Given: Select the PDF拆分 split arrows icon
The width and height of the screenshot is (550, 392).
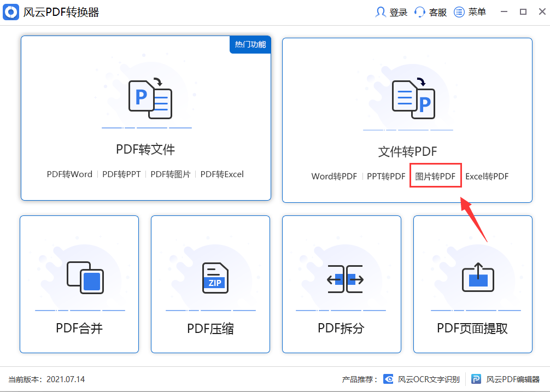Looking at the screenshot, I should [x=345, y=279].
